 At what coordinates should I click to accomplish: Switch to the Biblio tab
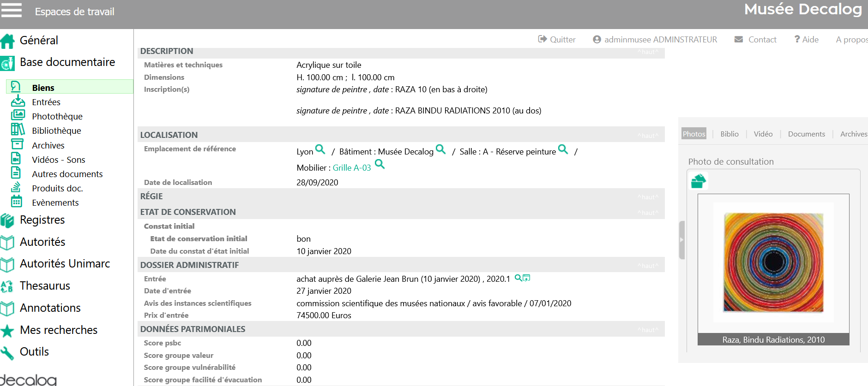pos(729,134)
